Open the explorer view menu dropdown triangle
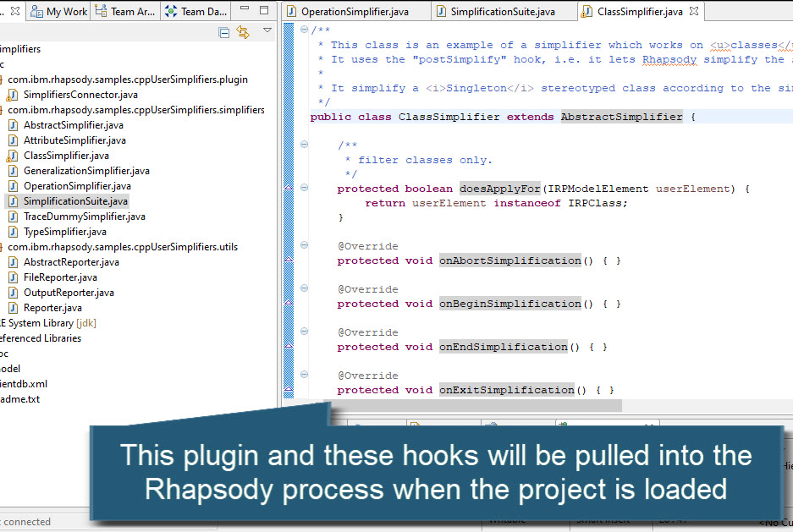This screenshot has width=793, height=532. 267,30
